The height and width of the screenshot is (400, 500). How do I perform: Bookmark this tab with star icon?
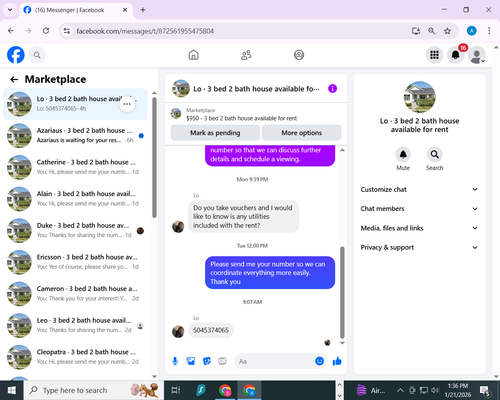pyautogui.click(x=447, y=31)
